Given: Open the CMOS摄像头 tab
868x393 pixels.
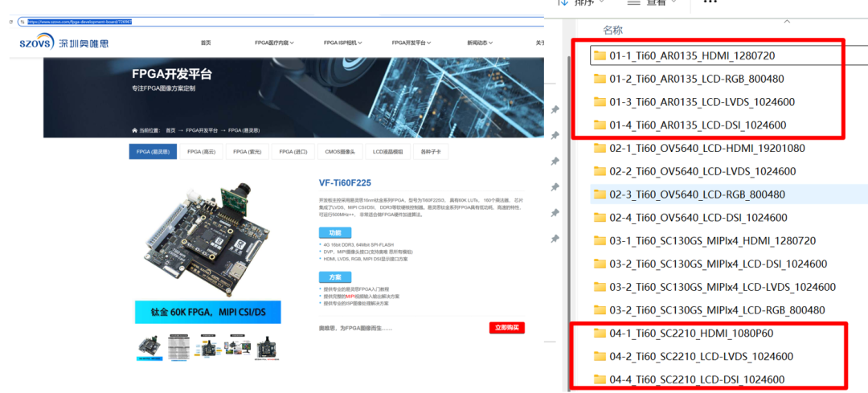Looking at the screenshot, I should pos(341,152).
